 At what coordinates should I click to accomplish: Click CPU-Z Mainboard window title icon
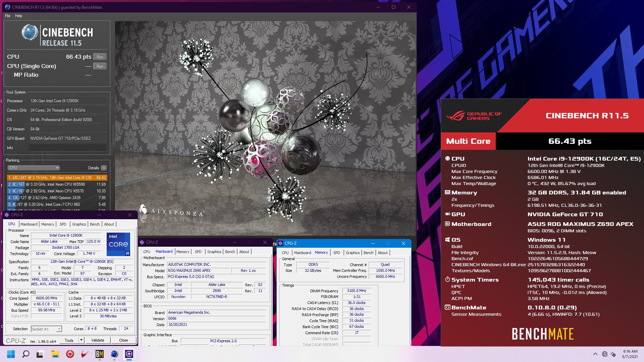tap(142, 242)
